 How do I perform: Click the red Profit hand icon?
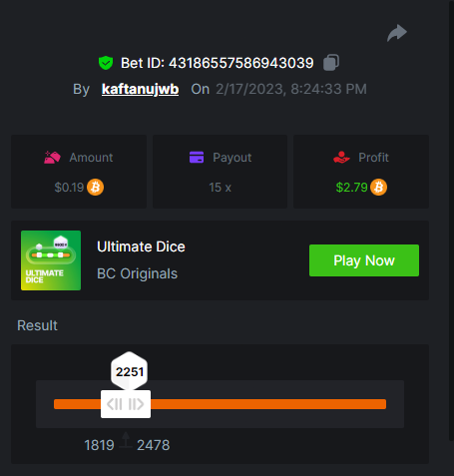click(x=341, y=157)
